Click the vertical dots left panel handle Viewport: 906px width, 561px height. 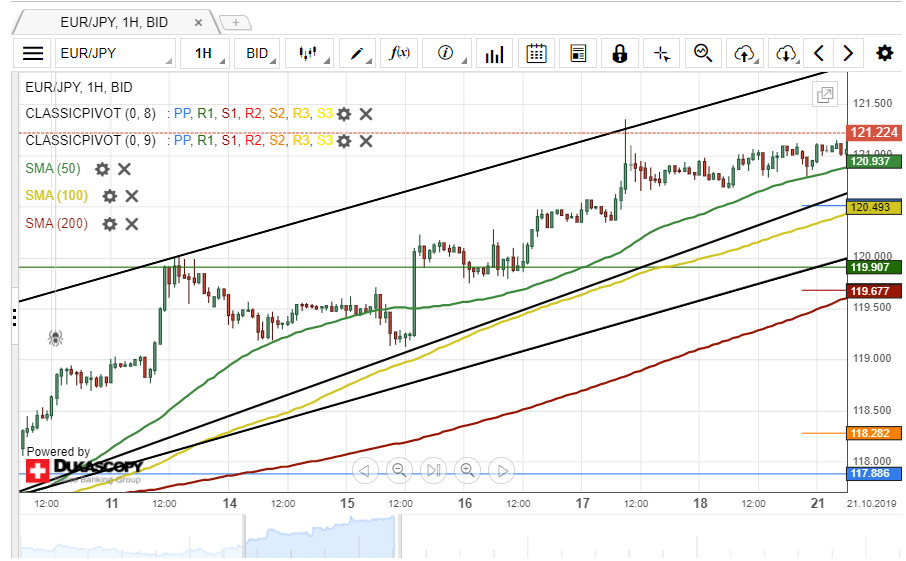click(14, 317)
